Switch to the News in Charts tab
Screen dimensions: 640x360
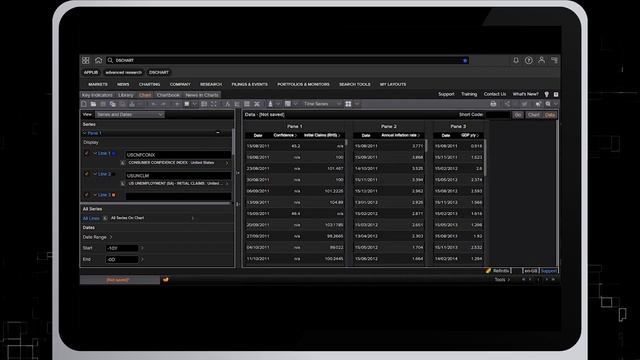202,95
